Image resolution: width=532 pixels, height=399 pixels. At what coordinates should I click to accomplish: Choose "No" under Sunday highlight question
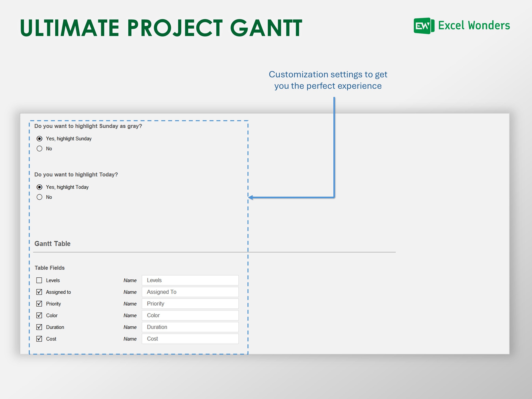click(39, 148)
